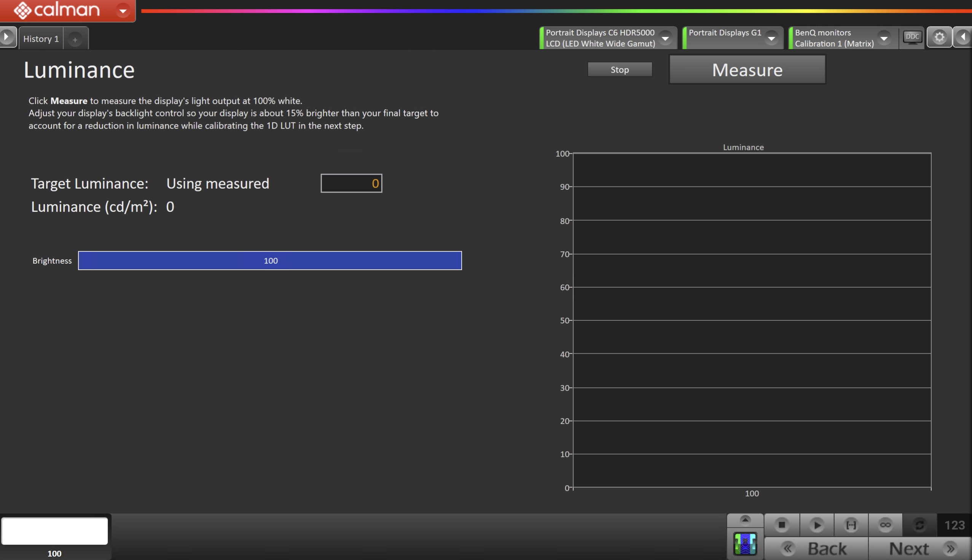The image size is (972, 560).
Task: Toggle the continuous infinity read icon
Action: click(x=885, y=525)
